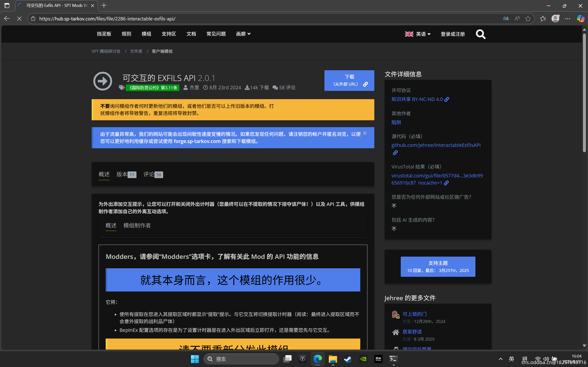
Task: Switch input method 英 indicator
Action: [511, 359]
